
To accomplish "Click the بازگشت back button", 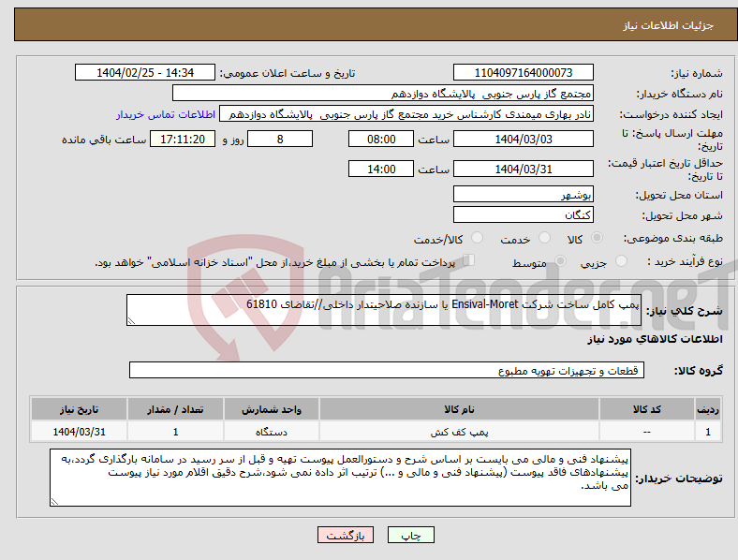I will pos(346,535).
